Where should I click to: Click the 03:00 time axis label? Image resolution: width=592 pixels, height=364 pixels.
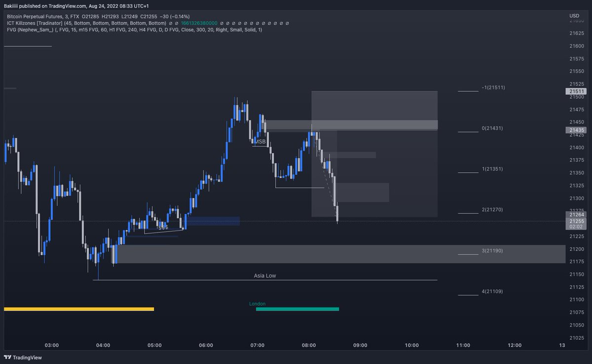[51, 345]
